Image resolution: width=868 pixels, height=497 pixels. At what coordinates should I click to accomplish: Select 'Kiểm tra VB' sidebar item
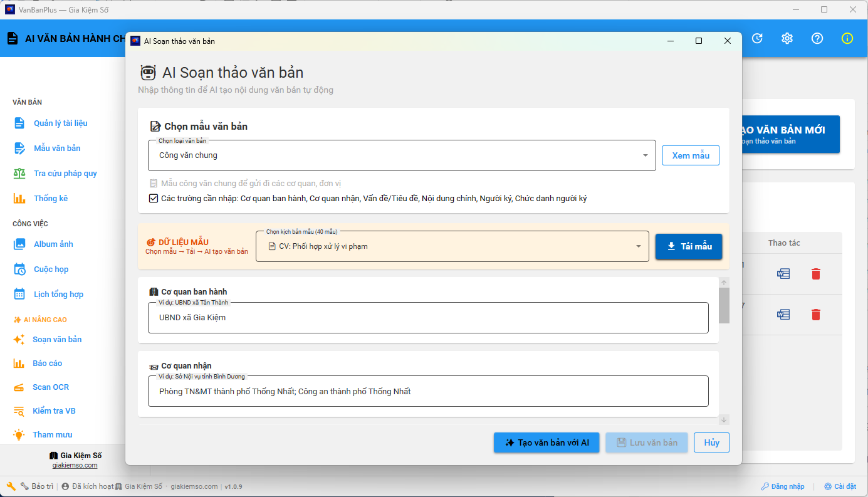54,411
